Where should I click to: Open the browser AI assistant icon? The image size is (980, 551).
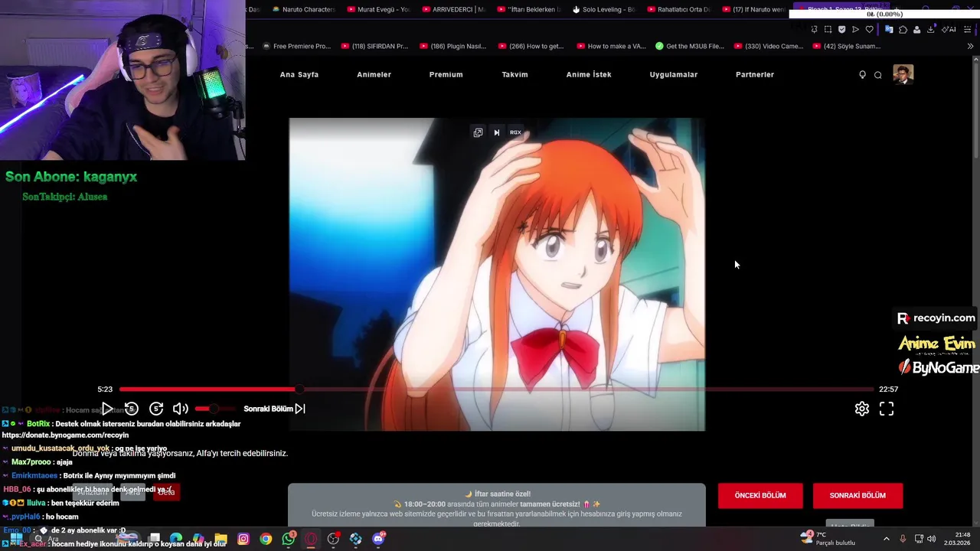[949, 29]
